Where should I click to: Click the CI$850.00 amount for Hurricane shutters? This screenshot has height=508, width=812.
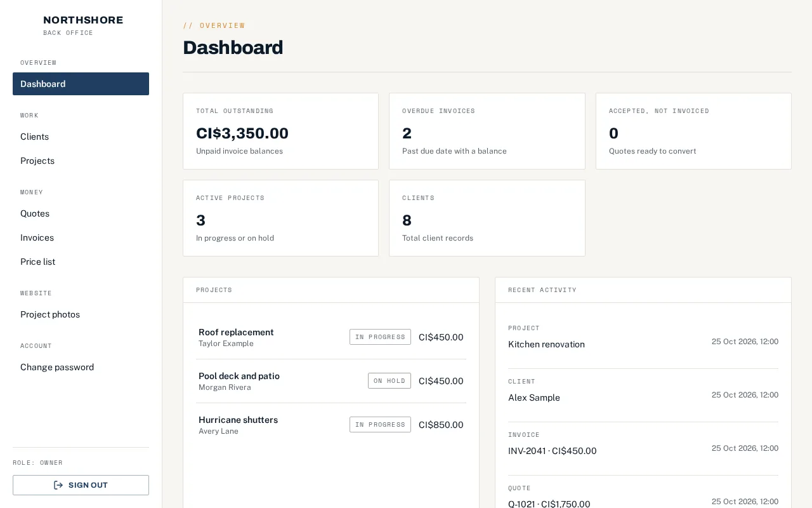point(441,425)
